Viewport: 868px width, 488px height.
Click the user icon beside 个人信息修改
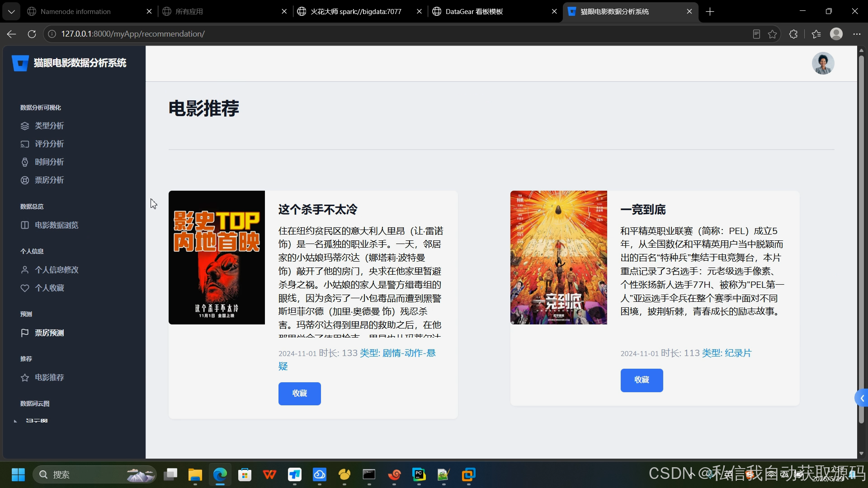(25, 270)
